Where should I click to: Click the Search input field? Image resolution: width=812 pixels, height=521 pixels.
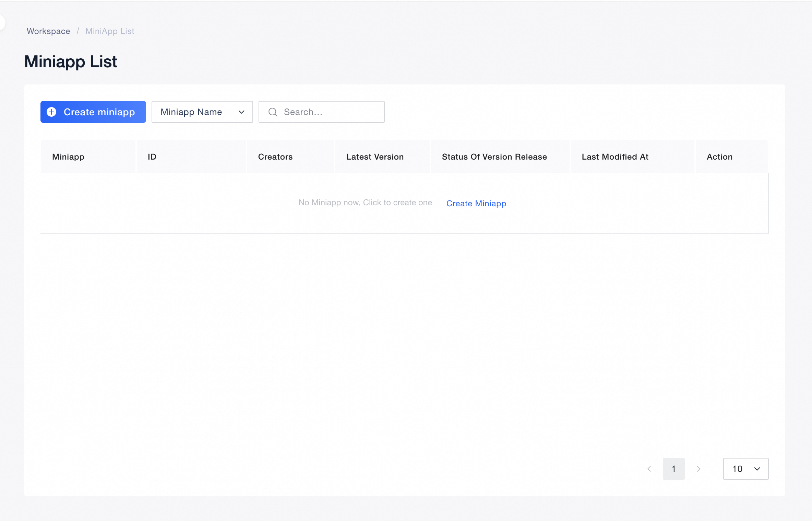pyautogui.click(x=321, y=112)
